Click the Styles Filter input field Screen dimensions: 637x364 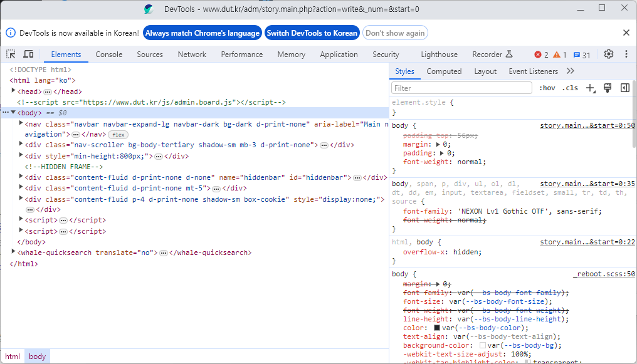(x=461, y=88)
